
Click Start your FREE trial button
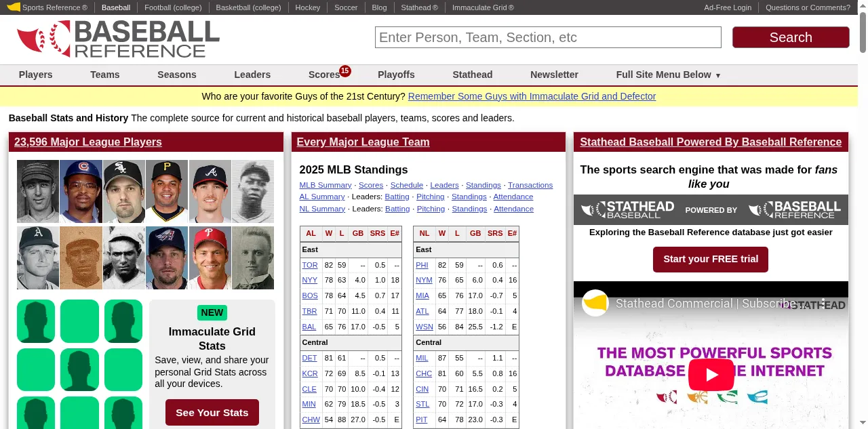(x=710, y=259)
